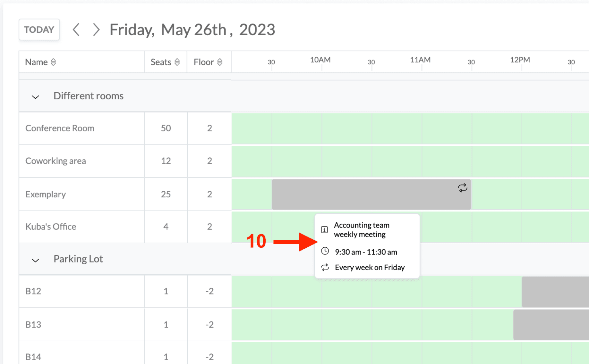Image resolution: width=589 pixels, height=364 pixels.
Task: Click the clock icon in booking tooltip
Action: click(x=325, y=251)
